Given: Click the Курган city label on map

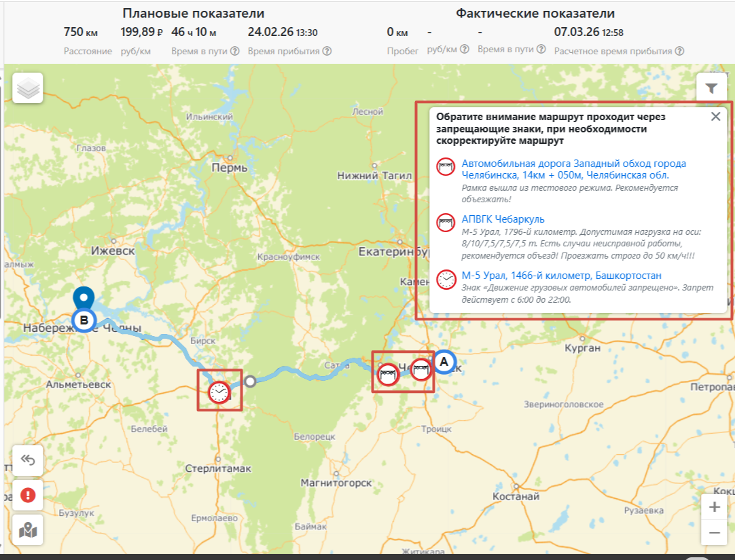Looking at the screenshot, I should pos(582,348).
